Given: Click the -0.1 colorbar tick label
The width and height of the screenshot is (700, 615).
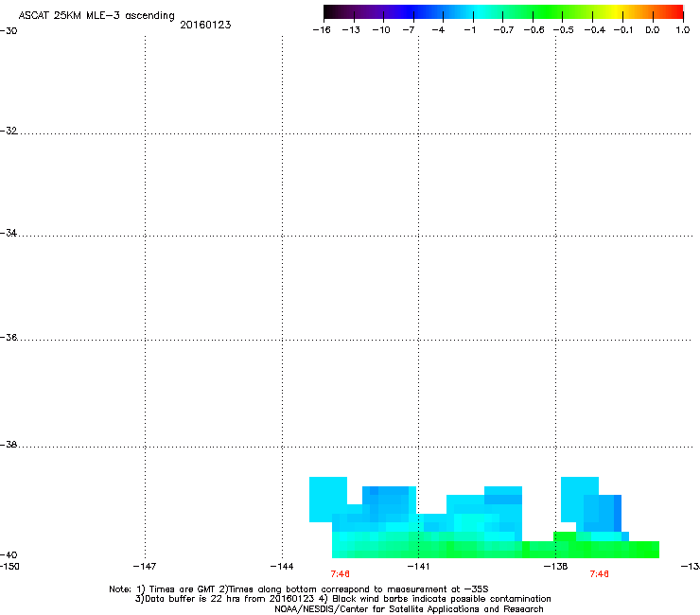Looking at the screenshot, I should point(623,30).
